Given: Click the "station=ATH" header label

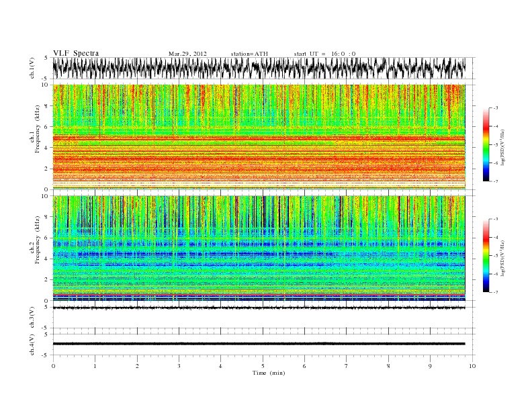Looking at the screenshot, I should pyautogui.click(x=249, y=54).
